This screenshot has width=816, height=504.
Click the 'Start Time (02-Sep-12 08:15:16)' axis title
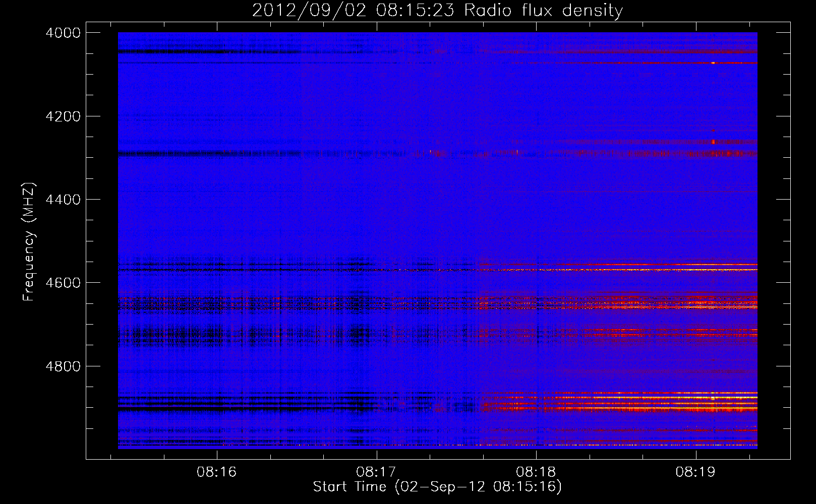coord(437,487)
